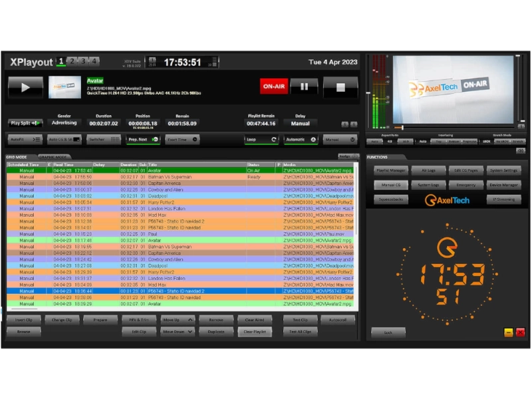
Task: Switch to GRAPHIC MODE tab
Action: point(53,157)
